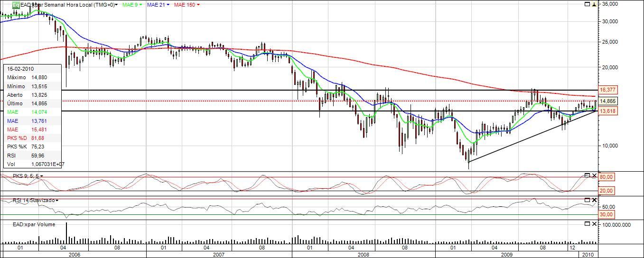The height and width of the screenshot is (258, 644).
Task: Click the green MAE 14,074 row
Action: (32, 112)
